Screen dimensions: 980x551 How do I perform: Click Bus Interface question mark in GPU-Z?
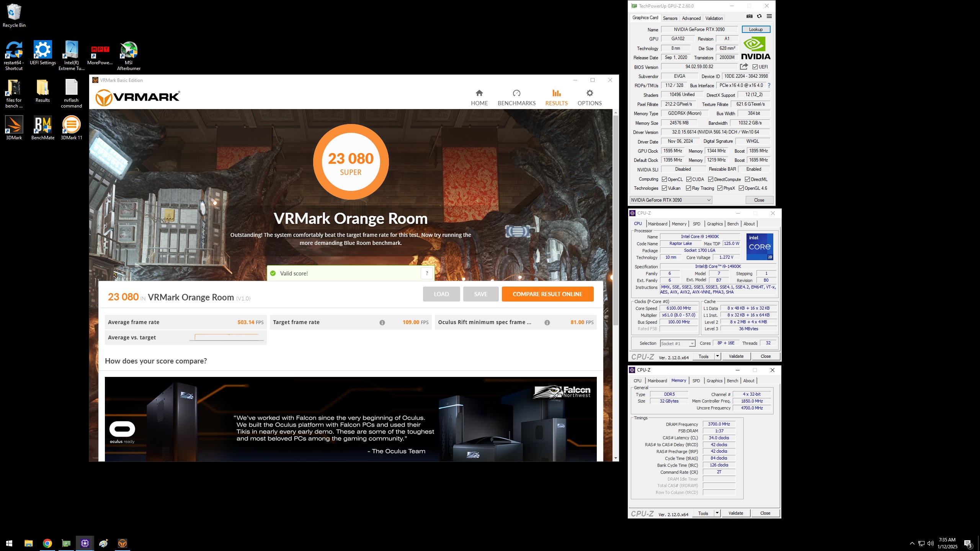point(769,85)
